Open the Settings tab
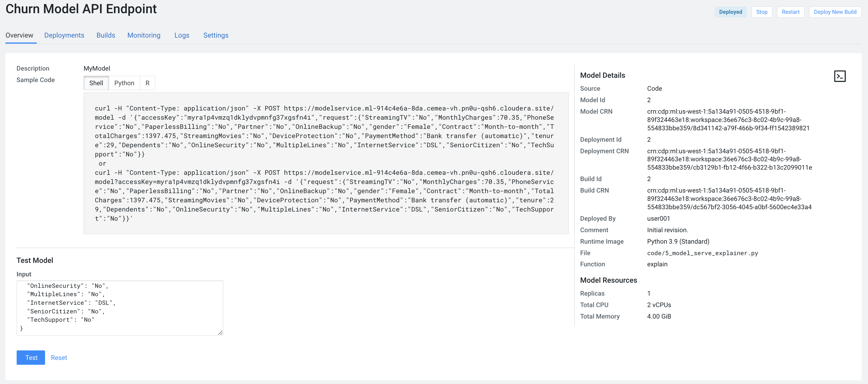This screenshot has width=868, height=384. 216,35
